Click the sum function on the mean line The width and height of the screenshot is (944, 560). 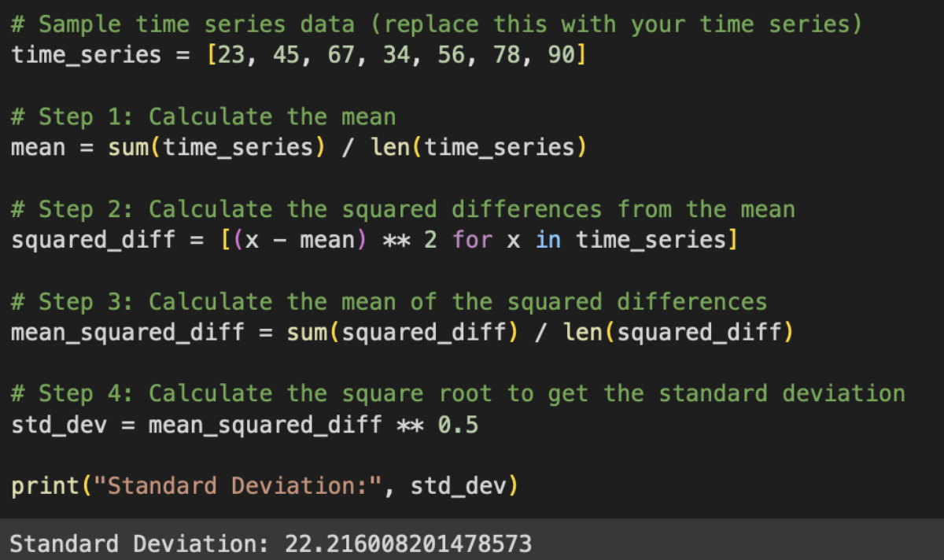[127, 147]
